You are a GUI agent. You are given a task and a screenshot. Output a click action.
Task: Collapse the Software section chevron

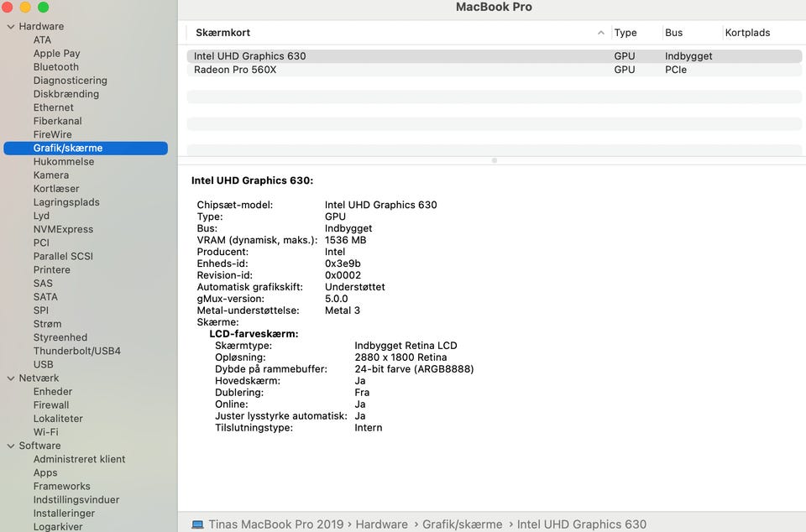pyautogui.click(x=11, y=446)
